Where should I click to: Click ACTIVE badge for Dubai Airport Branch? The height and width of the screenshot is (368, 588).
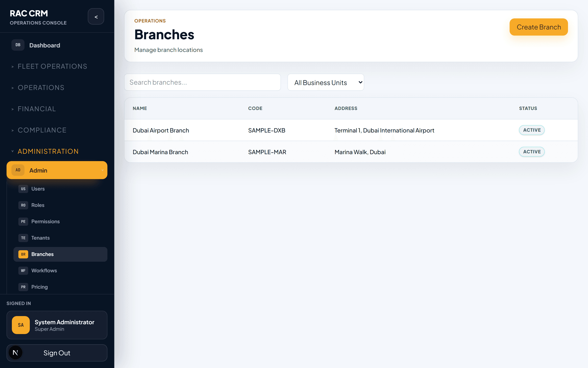click(x=532, y=130)
